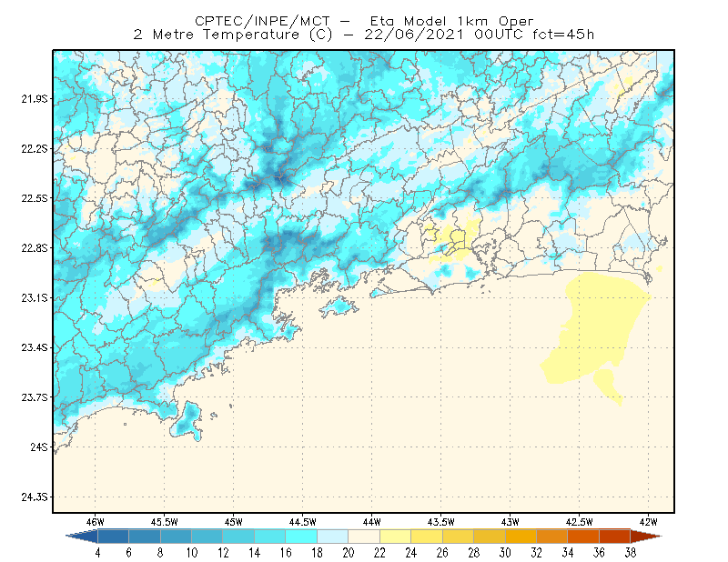Click the '23.1S' latitude label
This screenshot has width=728, height=562.
coord(35,297)
